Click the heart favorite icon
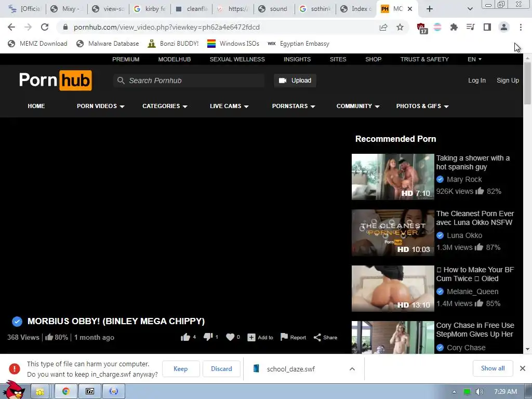This screenshot has height=399, width=532. tap(230, 337)
